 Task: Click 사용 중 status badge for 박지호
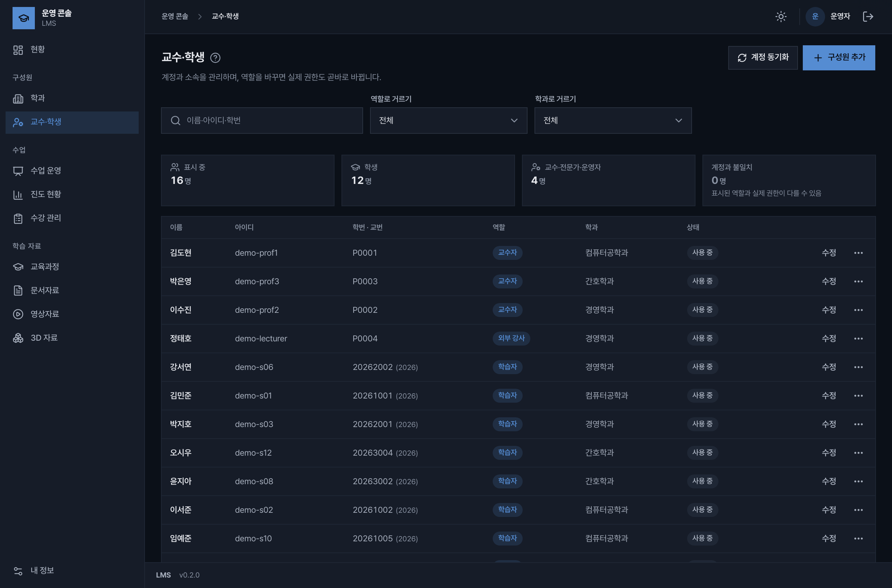pos(702,424)
